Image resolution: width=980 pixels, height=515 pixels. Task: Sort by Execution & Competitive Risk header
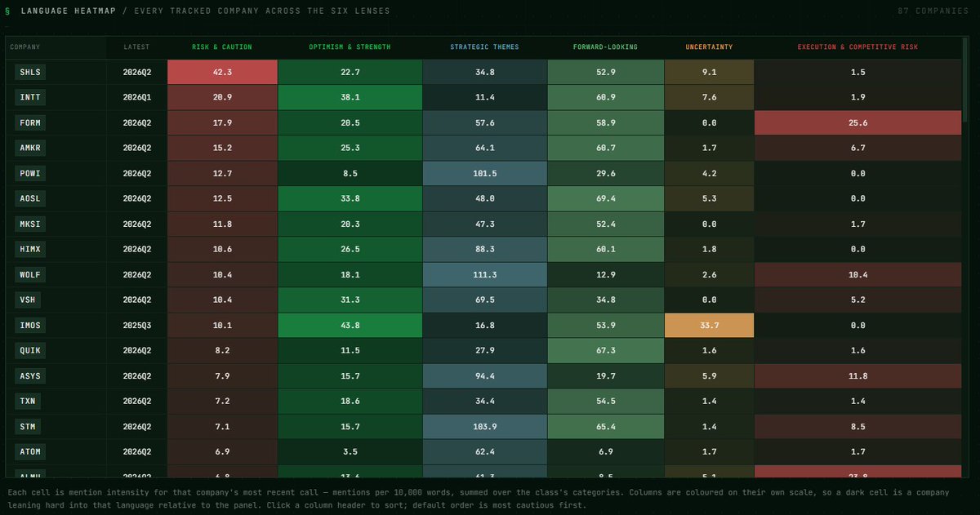tap(857, 47)
